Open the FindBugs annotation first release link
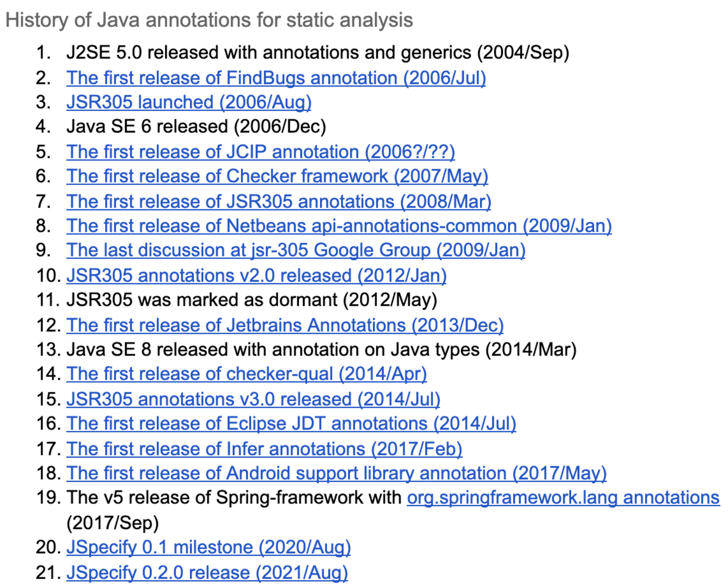This screenshot has width=728, height=584. pyautogui.click(x=276, y=78)
